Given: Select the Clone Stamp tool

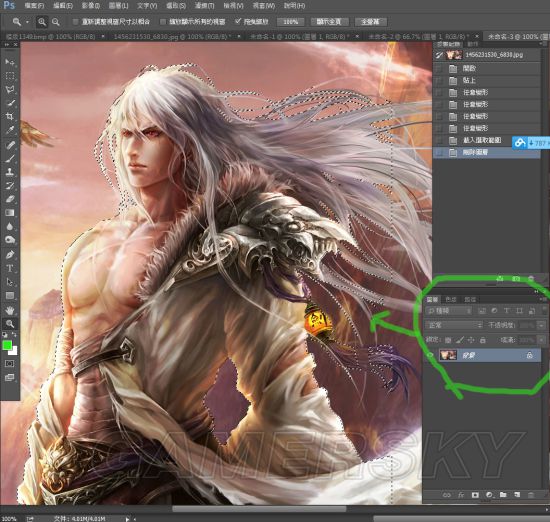Looking at the screenshot, I should [x=10, y=172].
